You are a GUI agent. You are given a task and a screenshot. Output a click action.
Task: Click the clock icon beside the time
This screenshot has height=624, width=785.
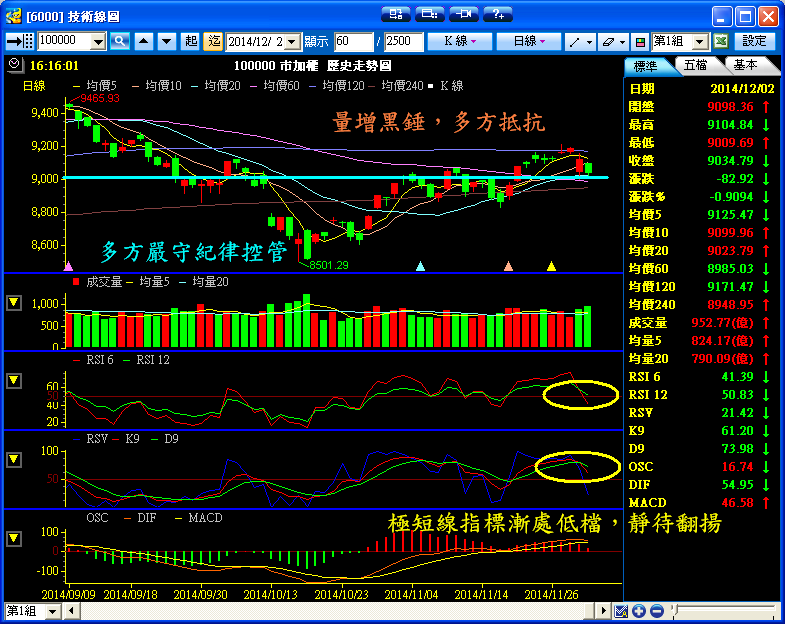point(13,63)
